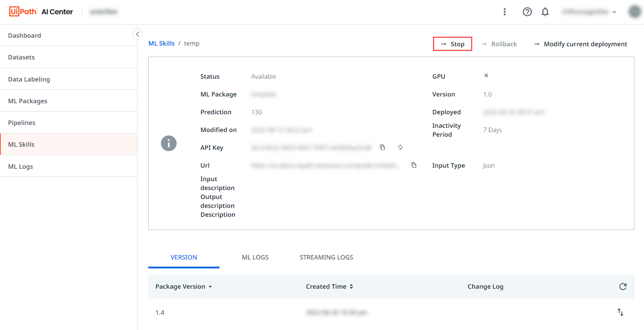
Task: Collapse the left sidebar with chevron
Action: (138, 34)
